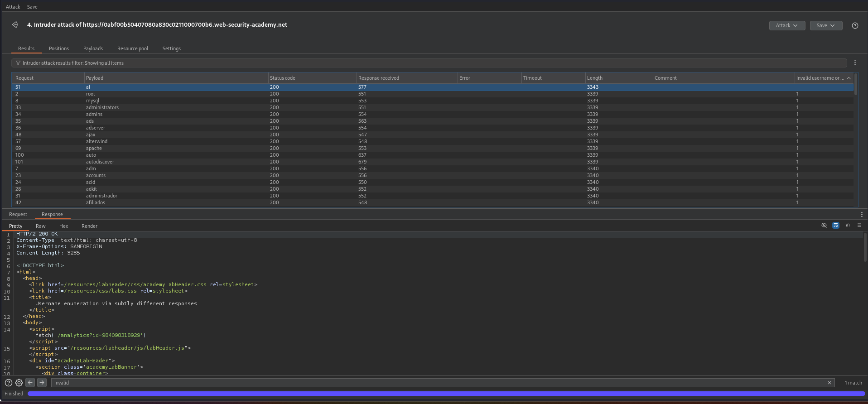The height and width of the screenshot is (404, 868).
Task: Toggle showing non-printable \n characters
Action: click(x=848, y=226)
